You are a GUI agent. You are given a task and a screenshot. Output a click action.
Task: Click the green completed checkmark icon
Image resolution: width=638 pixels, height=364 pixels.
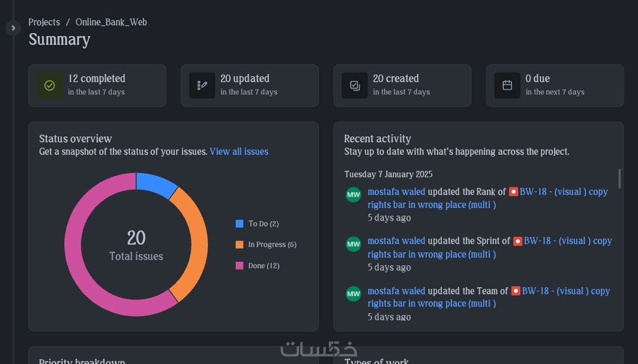click(x=50, y=86)
